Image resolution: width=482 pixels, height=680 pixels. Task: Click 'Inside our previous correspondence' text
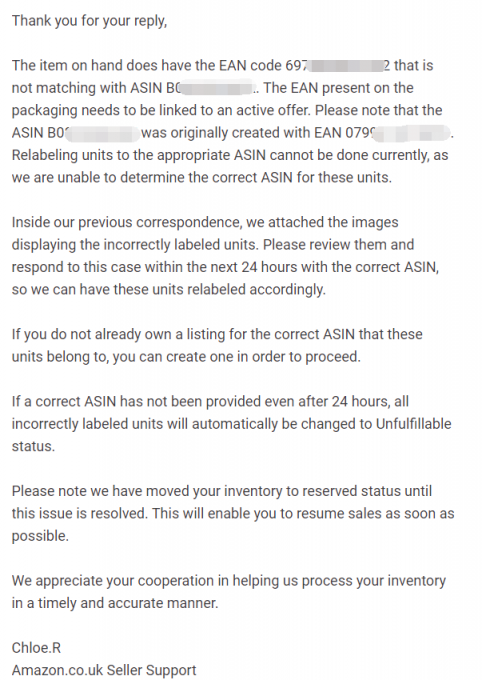pos(126,222)
